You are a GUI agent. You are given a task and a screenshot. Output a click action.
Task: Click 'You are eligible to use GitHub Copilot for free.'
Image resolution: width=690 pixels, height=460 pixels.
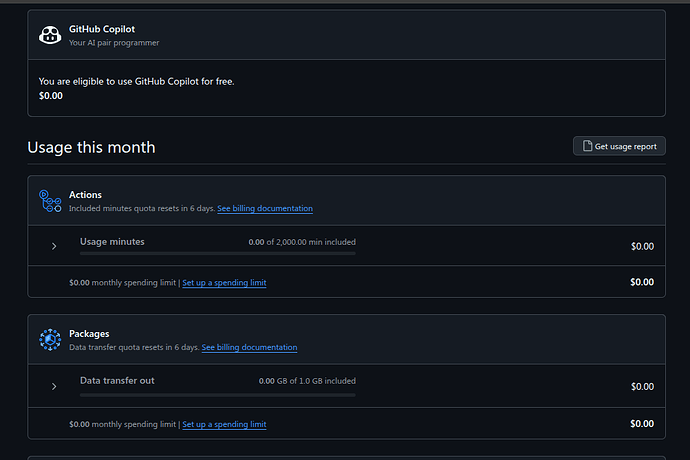136,81
